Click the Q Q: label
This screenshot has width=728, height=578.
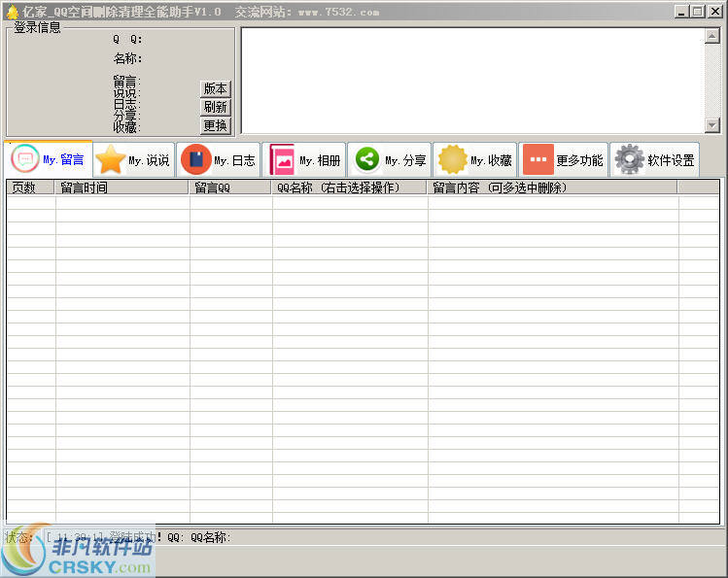click(x=127, y=40)
